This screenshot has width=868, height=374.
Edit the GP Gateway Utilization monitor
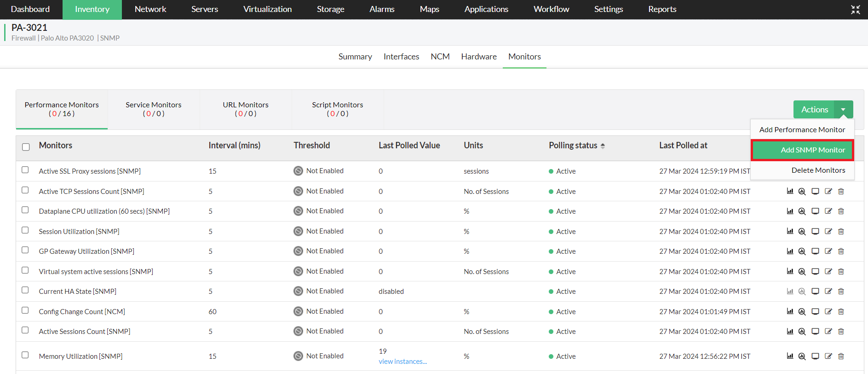(x=828, y=251)
